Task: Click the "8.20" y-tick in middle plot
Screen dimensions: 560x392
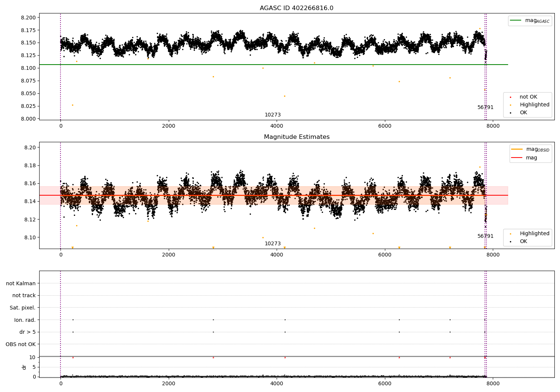Action: pos(30,148)
